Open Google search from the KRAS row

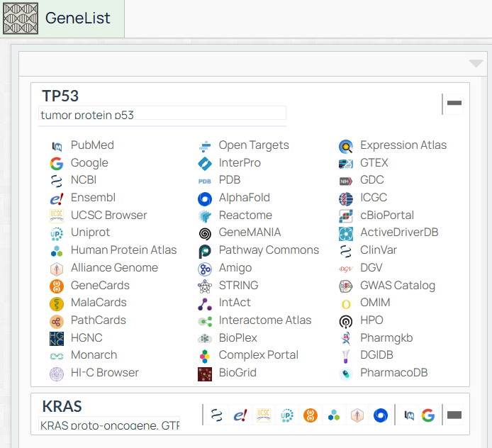pos(428,415)
